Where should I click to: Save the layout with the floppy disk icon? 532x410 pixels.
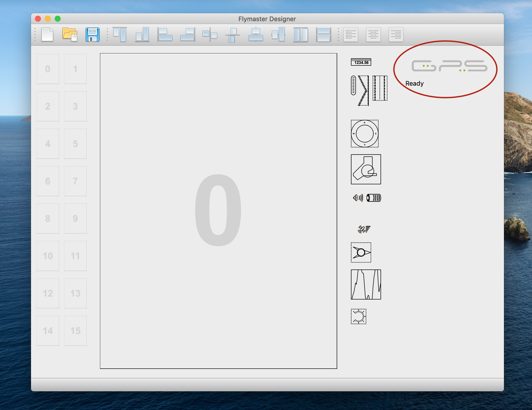point(92,34)
